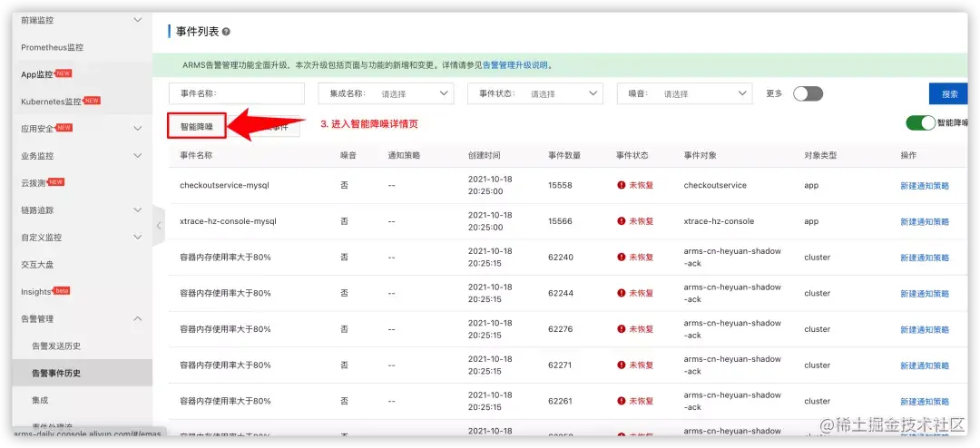Click the xtrace-hz-console event object cell
The height and width of the screenshot is (448, 980).
pos(719,221)
